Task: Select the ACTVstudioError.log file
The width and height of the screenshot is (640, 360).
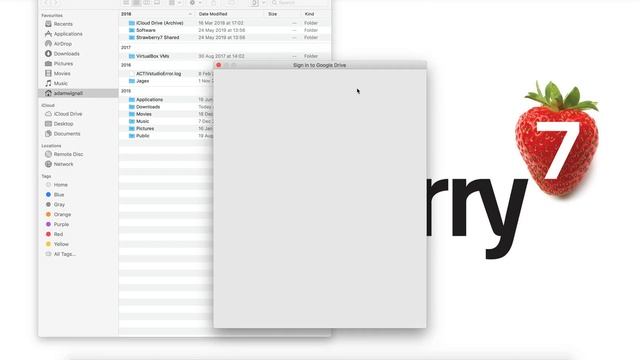Action: pyautogui.click(x=158, y=74)
